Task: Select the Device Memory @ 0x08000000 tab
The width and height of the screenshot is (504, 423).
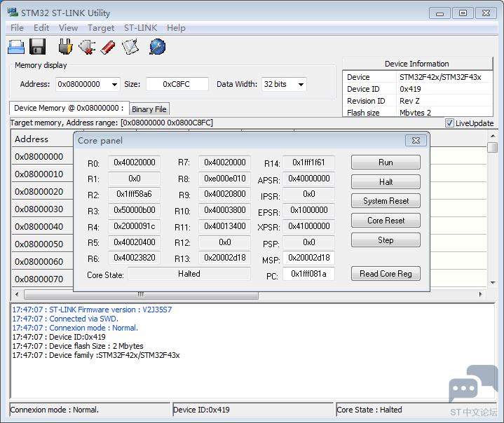Action: 69,108
